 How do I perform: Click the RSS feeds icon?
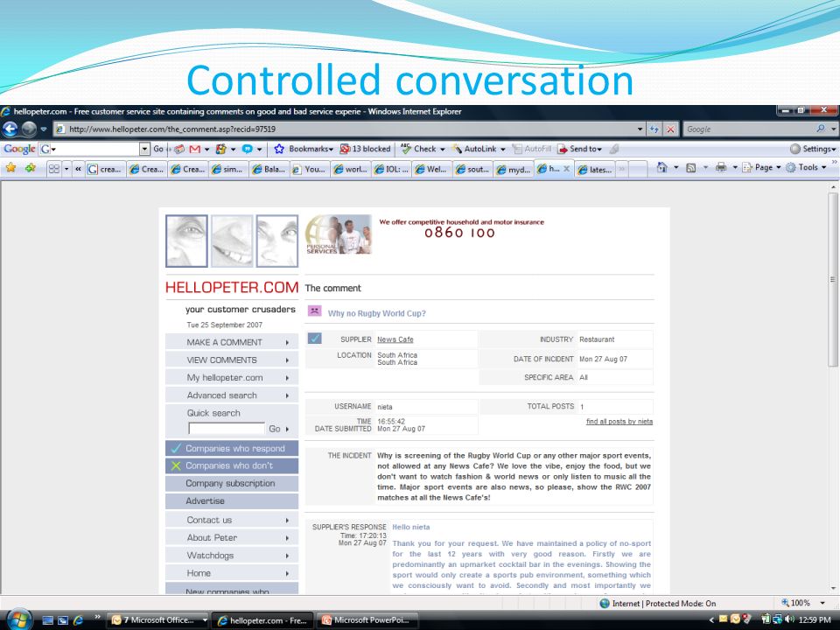point(691,168)
